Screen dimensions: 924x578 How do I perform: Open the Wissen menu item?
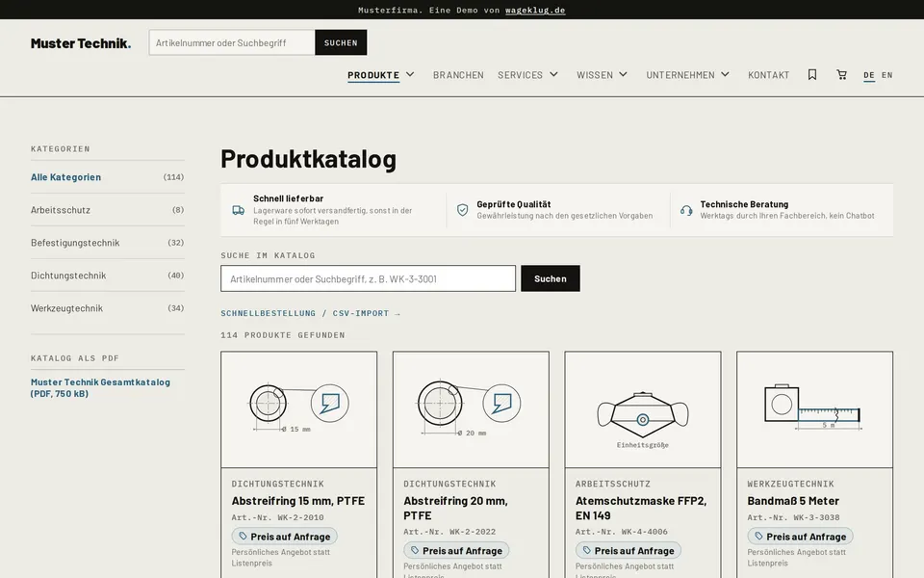point(595,75)
